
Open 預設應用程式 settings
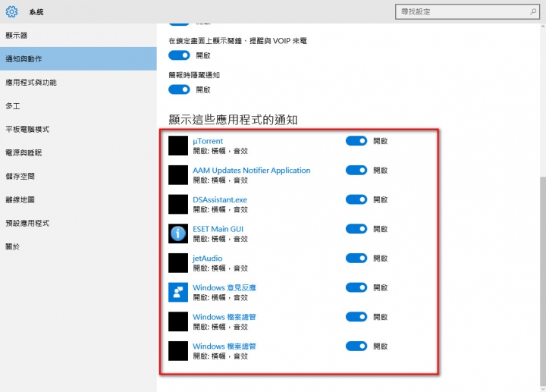[x=78, y=223]
